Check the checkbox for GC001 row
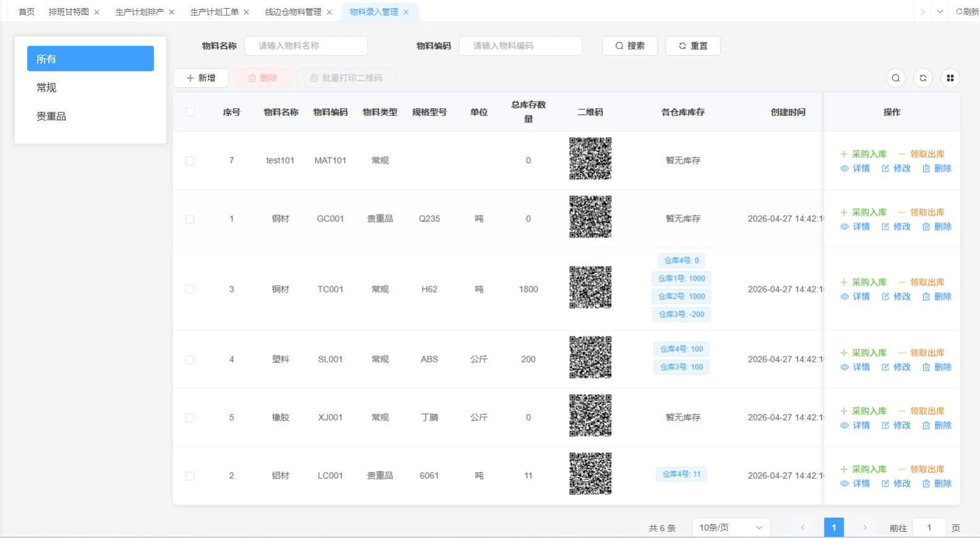The height and width of the screenshot is (538, 980). coord(190,219)
